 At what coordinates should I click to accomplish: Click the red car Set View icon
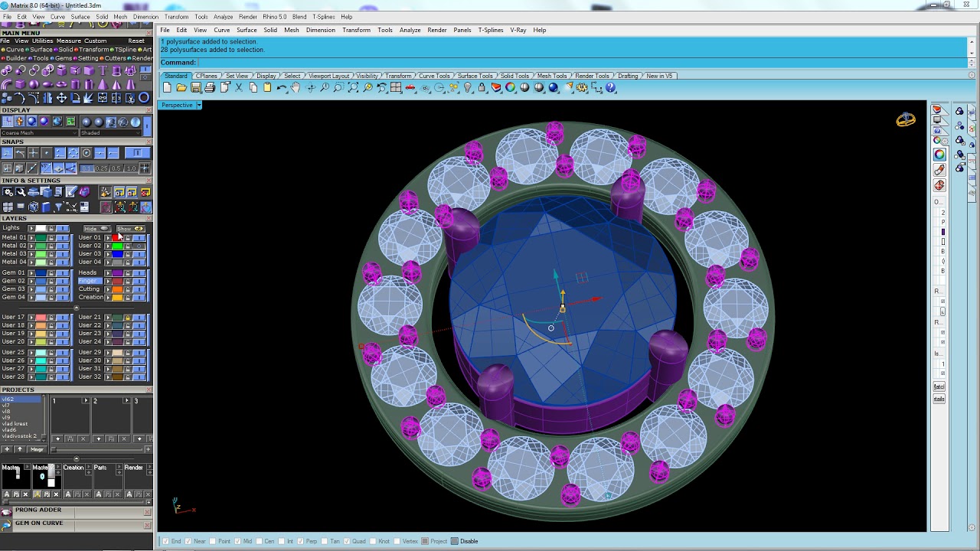coord(410,88)
